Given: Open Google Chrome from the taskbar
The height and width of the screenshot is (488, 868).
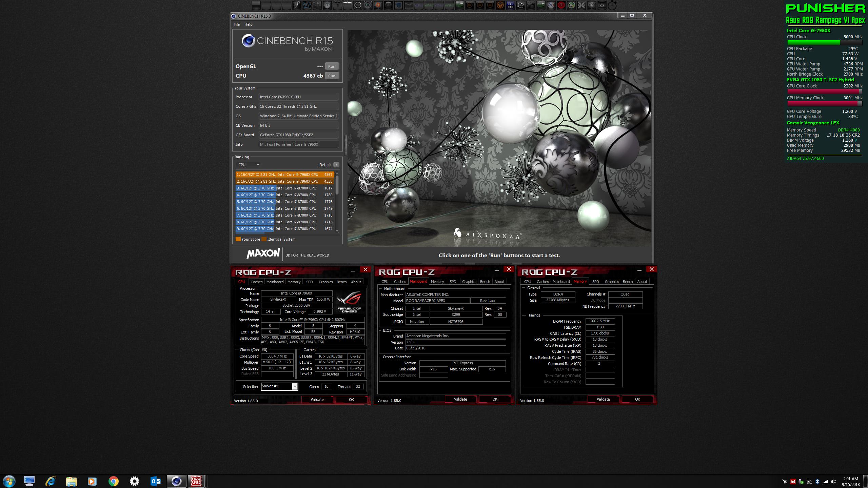Looking at the screenshot, I should click(113, 481).
